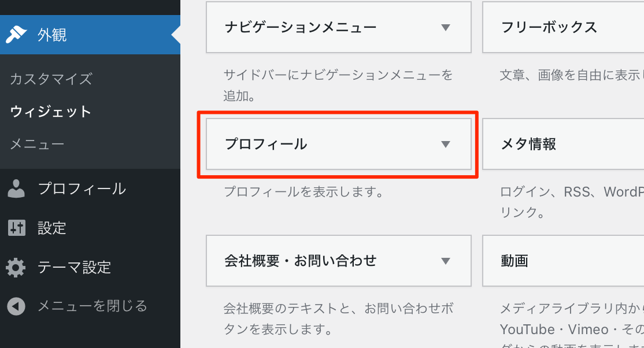The image size is (644, 348).
Task: Click the collapse menu arrow icon
Action: (16, 306)
